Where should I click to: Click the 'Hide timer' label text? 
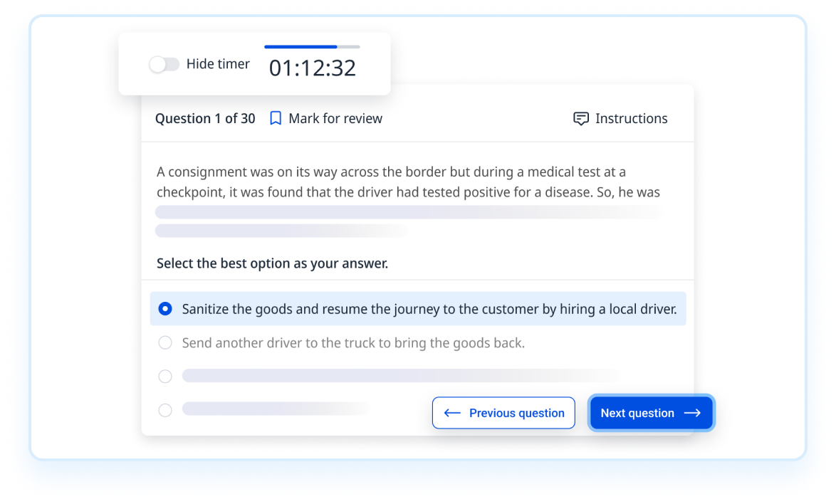(x=218, y=64)
